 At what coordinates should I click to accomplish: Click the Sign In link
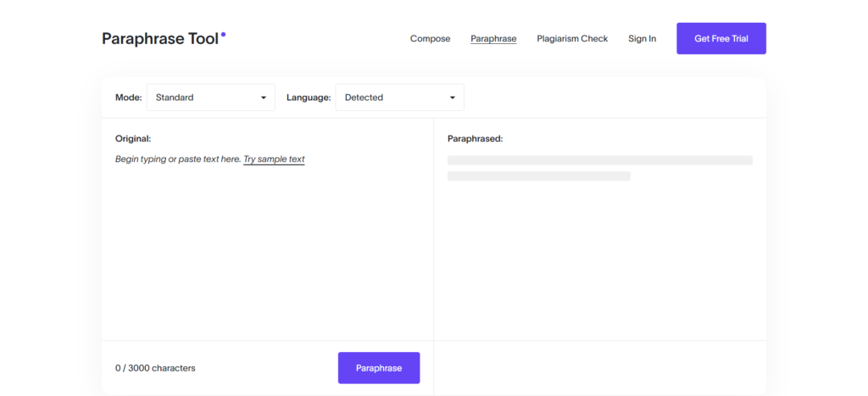642,39
